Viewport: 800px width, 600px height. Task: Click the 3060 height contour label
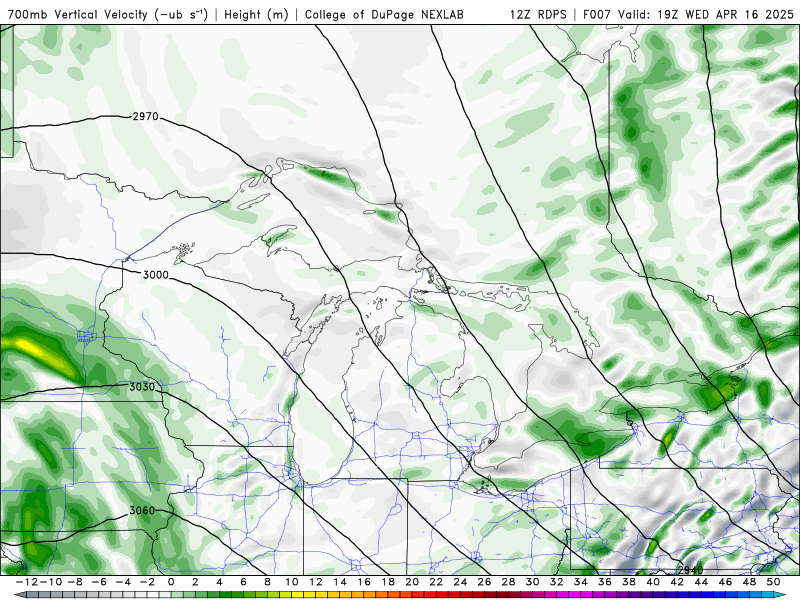[x=142, y=510]
